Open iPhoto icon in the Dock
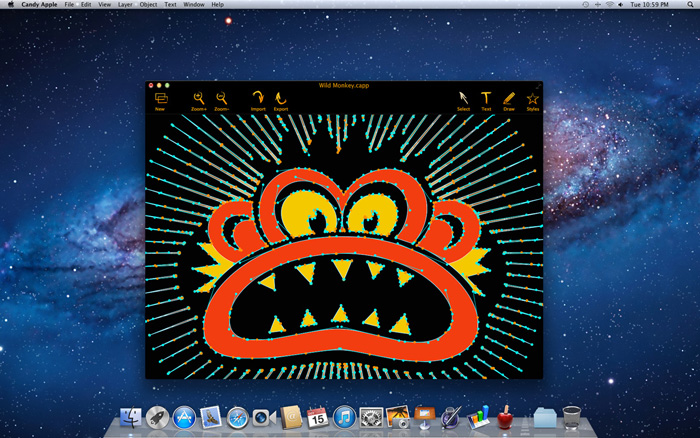This screenshot has width=700, height=438. point(398,418)
